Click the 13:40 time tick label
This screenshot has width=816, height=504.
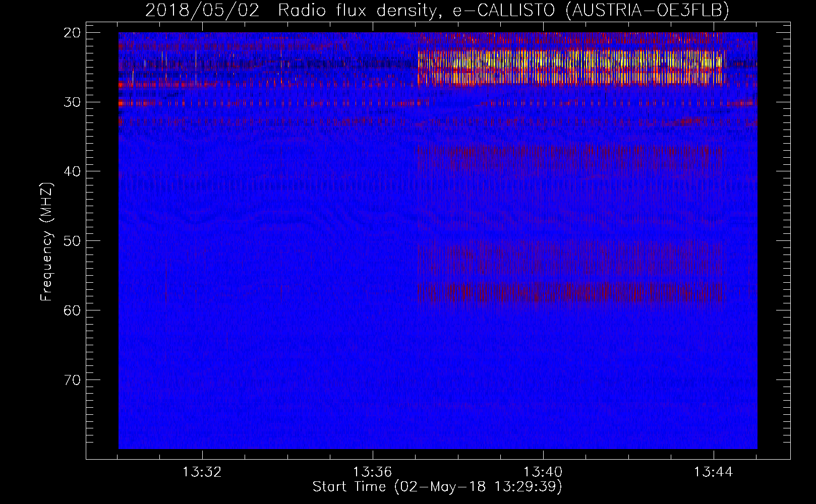(x=543, y=472)
